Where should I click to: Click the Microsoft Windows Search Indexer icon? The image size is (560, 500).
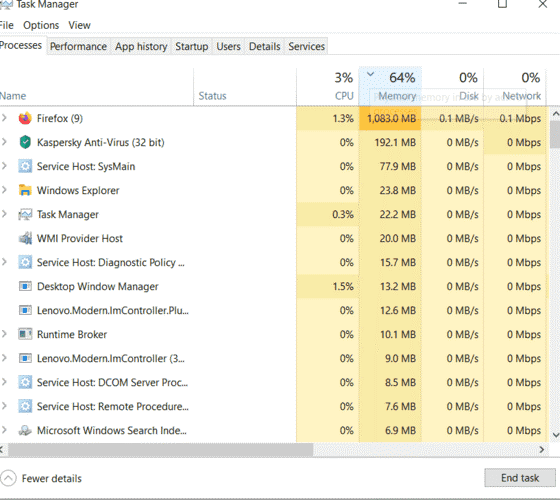[x=25, y=430]
